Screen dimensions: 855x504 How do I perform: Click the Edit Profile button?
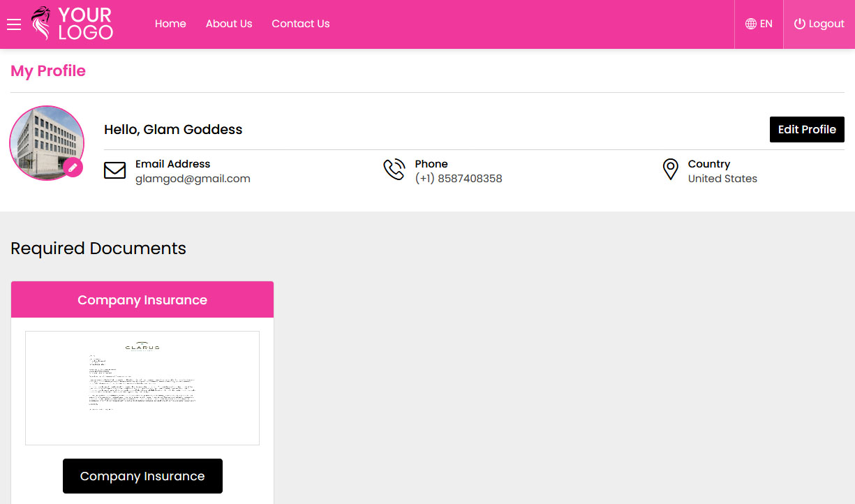click(x=807, y=129)
